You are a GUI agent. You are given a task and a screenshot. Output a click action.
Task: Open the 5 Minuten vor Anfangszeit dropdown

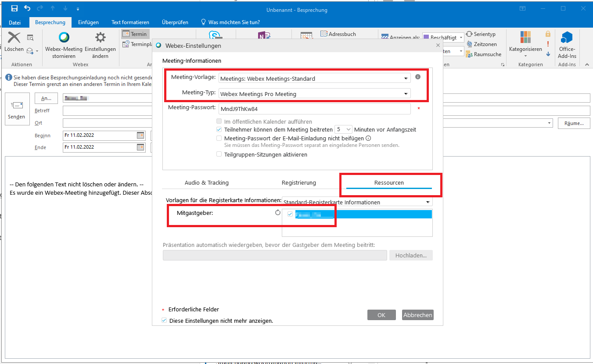click(x=343, y=129)
